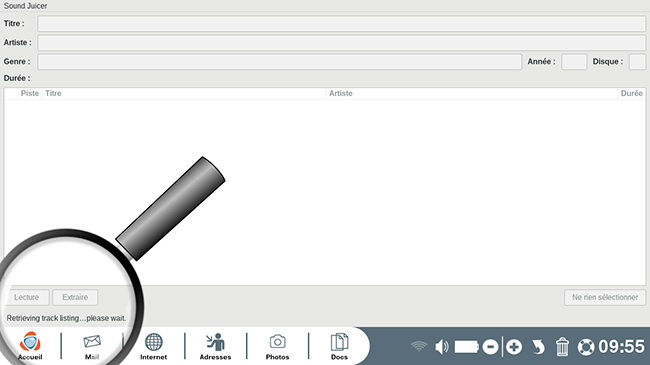Click the Ne rien sélectionner button
The height and width of the screenshot is (365, 650).
(605, 297)
